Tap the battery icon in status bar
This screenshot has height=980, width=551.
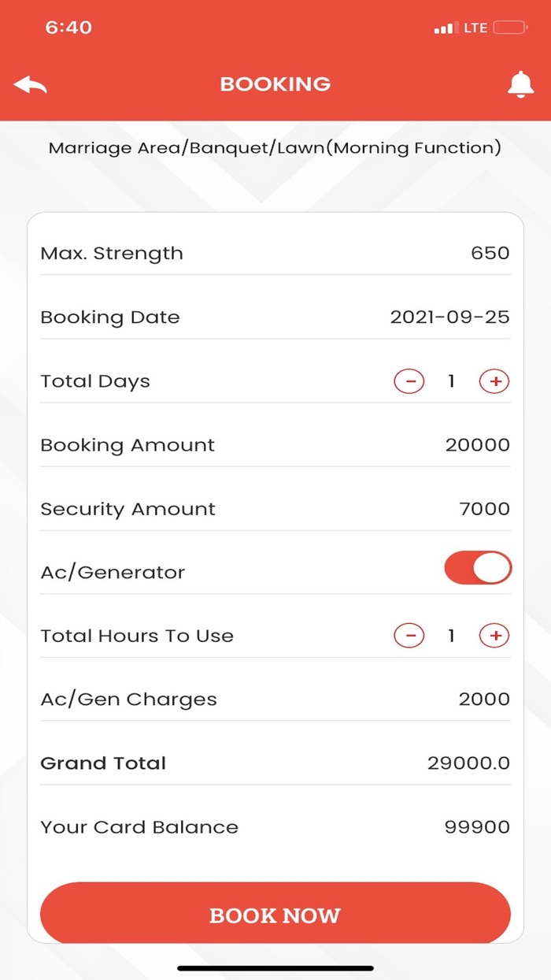510,28
